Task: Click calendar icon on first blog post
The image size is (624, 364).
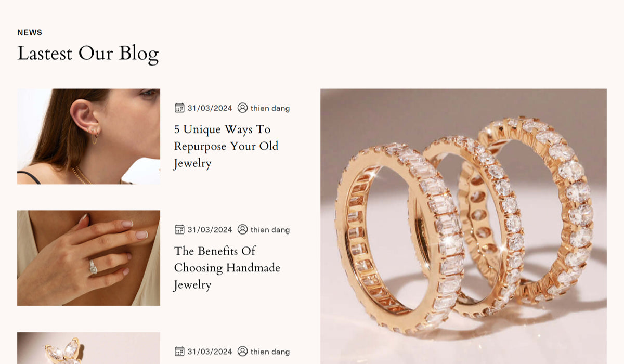Action: (x=179, y=108)
